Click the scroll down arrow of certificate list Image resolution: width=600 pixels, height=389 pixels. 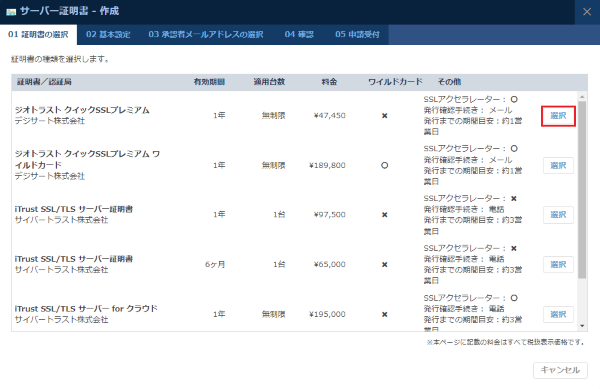[582, 326]
